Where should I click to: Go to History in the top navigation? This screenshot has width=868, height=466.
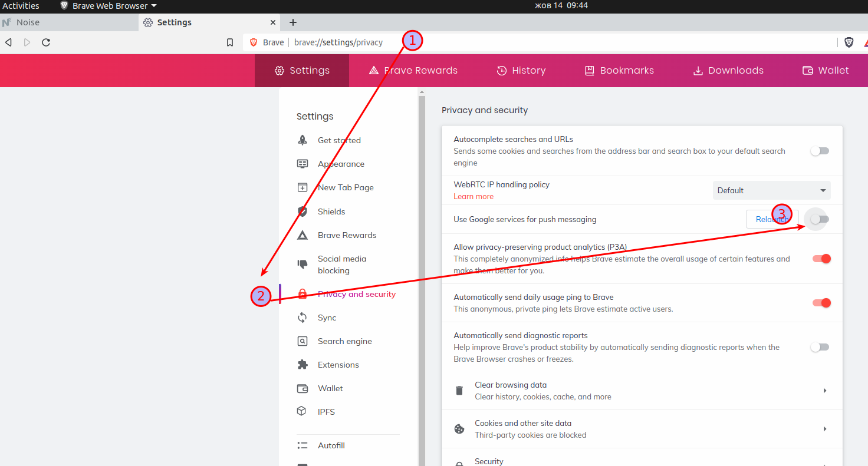[x=521, y=71]
